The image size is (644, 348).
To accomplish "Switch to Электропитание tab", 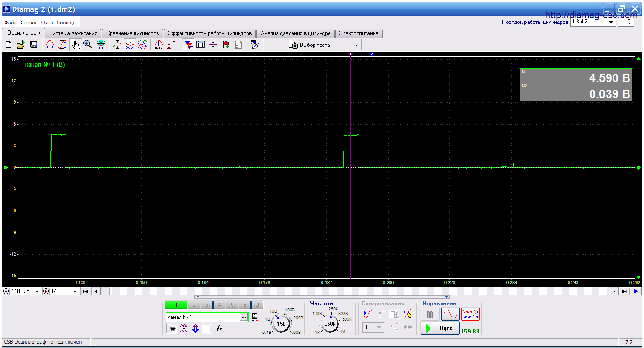I will tap(359, 33).
